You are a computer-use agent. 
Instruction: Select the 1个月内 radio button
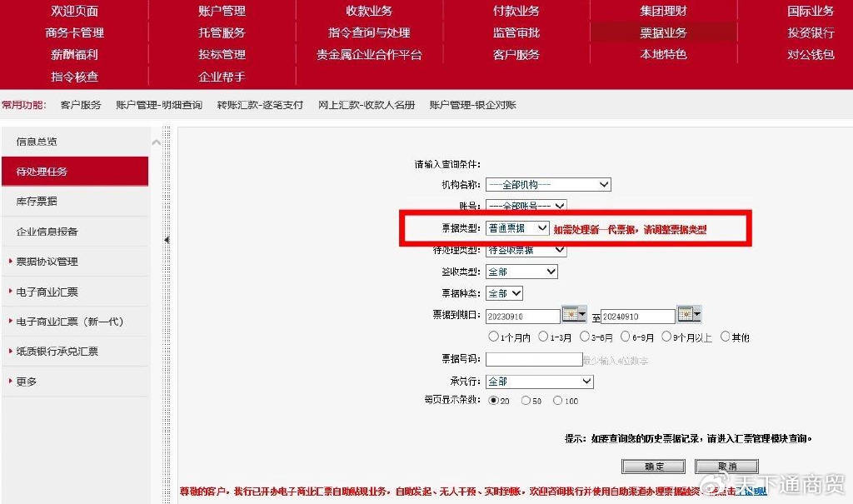pos(495,337)
